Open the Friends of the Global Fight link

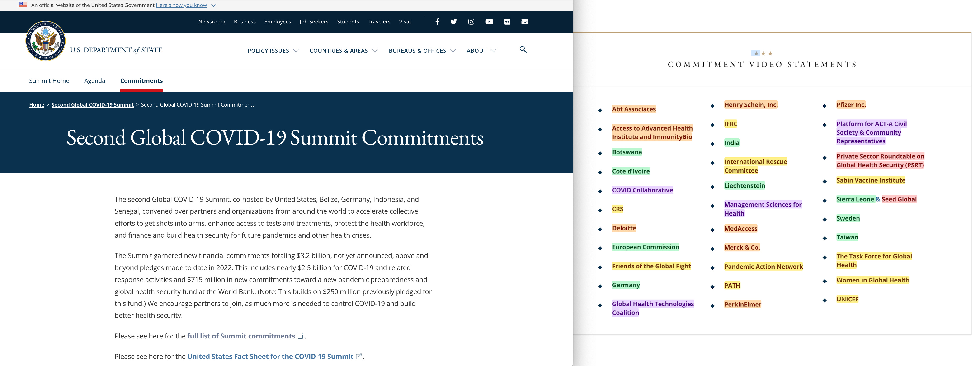pyautogui.click(x=651, y=266)
